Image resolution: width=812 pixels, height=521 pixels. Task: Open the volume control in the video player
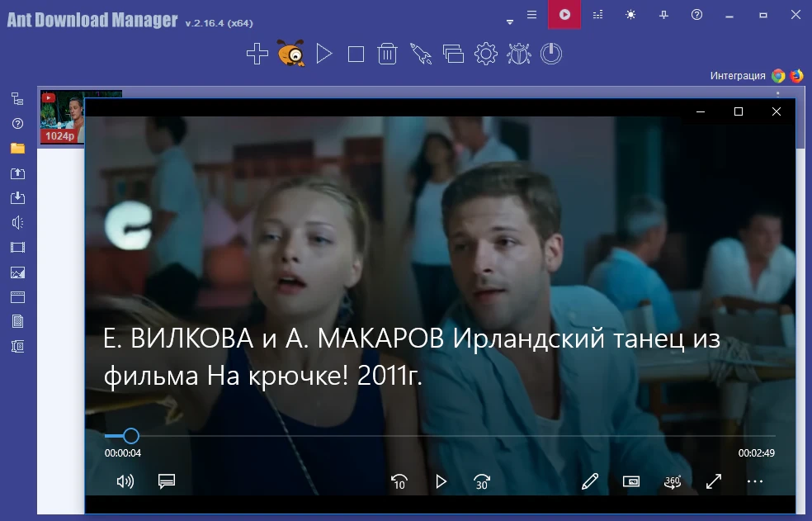coord(125,481)
